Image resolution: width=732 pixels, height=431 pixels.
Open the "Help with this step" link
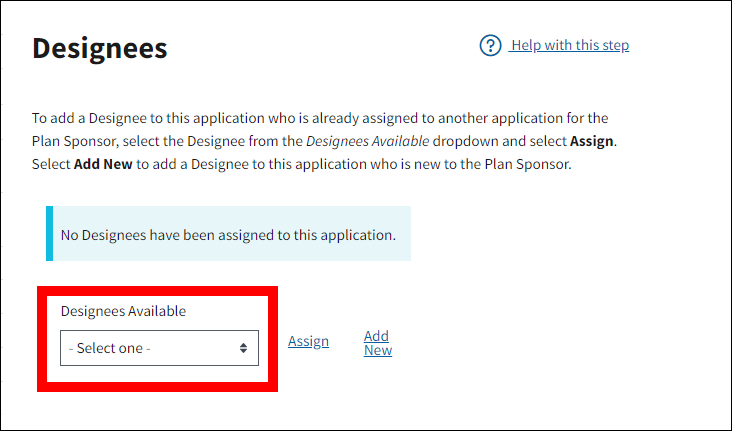(569, 46)
